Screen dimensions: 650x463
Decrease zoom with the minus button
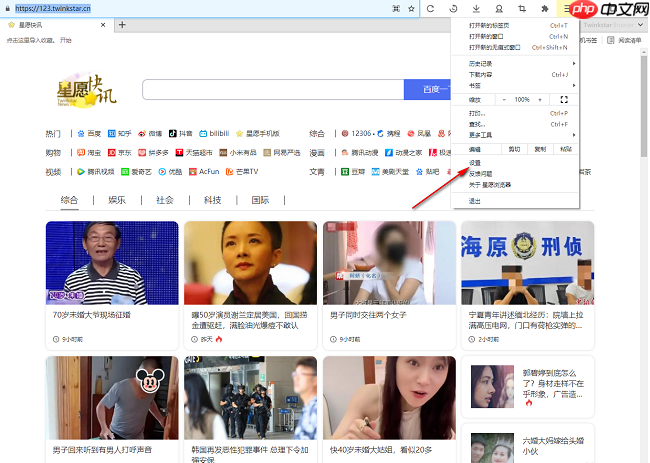tap(504, 99)
